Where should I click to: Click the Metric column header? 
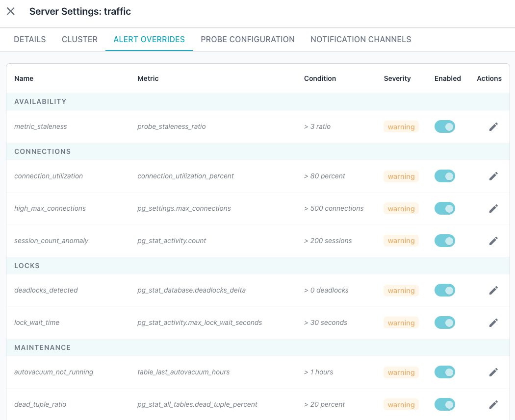click(148, 78)
